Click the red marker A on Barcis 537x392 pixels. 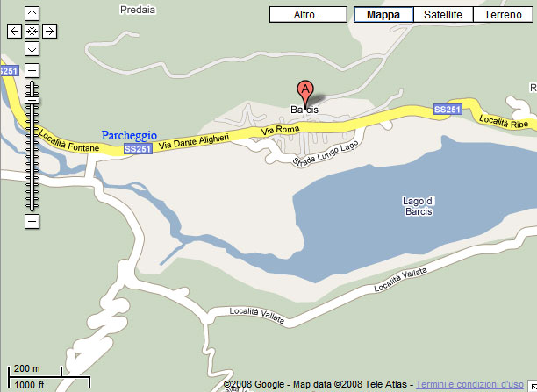pyautogui.click(x=304, y=92)
